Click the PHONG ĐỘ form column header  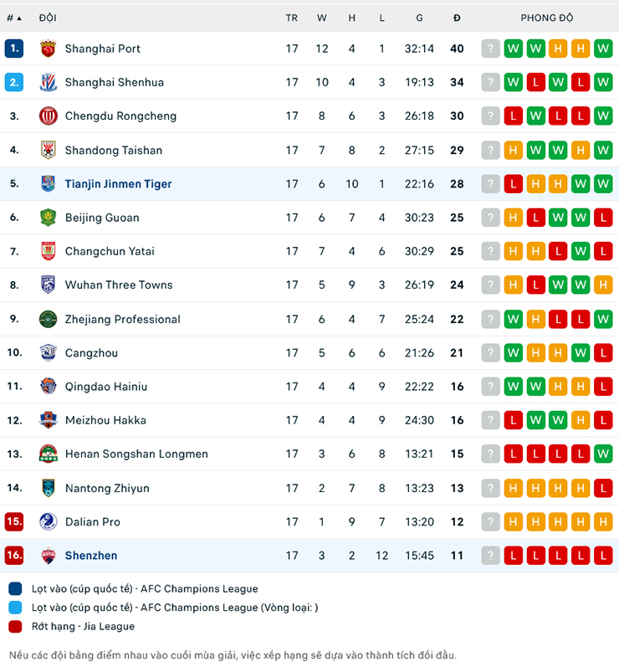[546, 18]
